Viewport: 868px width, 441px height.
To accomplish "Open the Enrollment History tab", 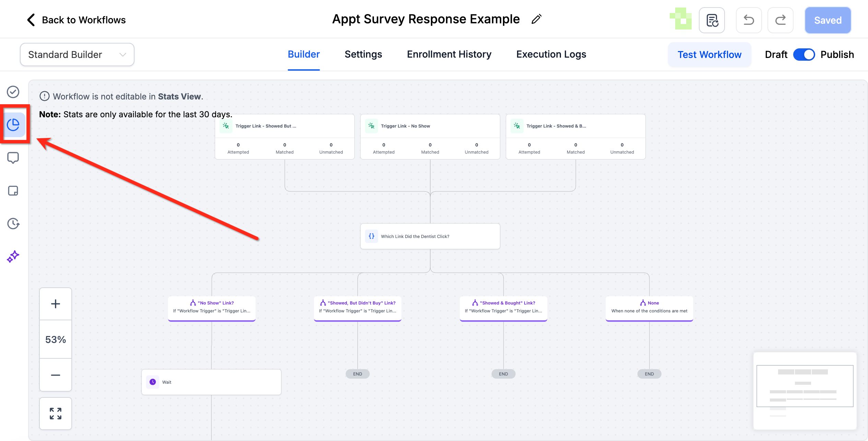I will 449,54.
